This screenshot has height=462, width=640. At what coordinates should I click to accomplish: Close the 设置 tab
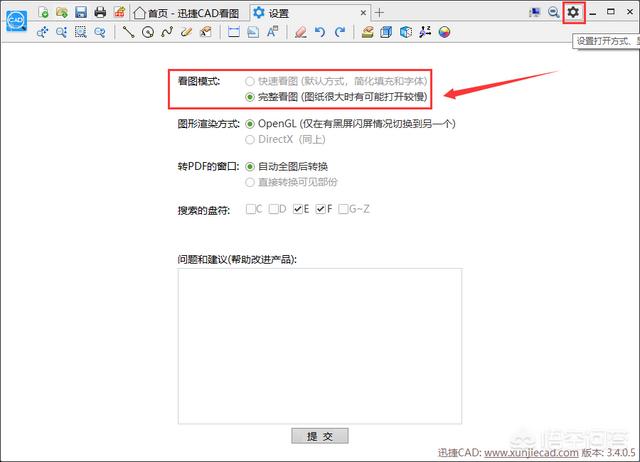363,13
